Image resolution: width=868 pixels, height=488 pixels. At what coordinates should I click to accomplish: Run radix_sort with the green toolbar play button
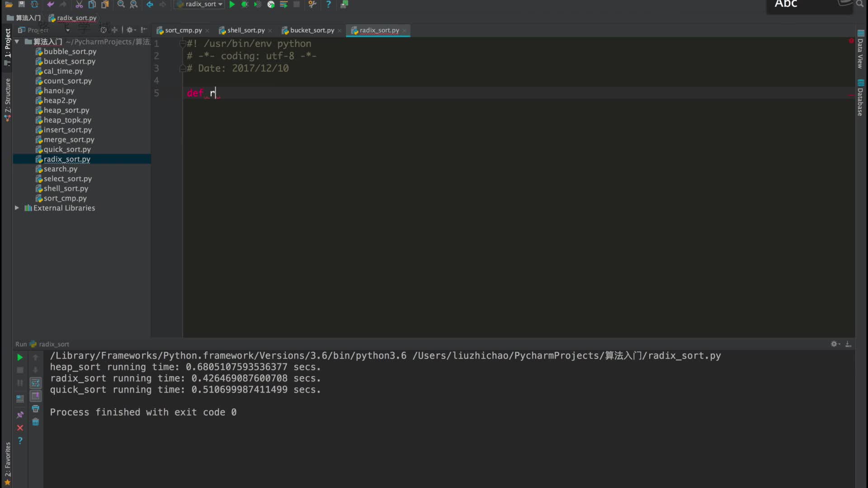tap(232, 4)
